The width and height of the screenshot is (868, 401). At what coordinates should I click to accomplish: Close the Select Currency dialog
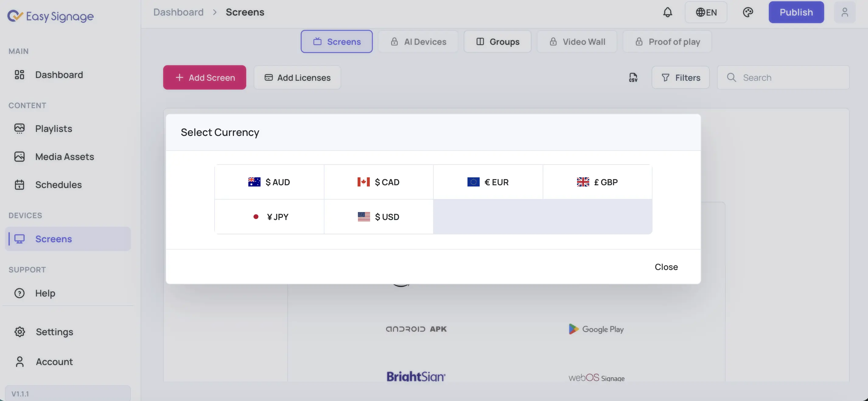[666, 267]
